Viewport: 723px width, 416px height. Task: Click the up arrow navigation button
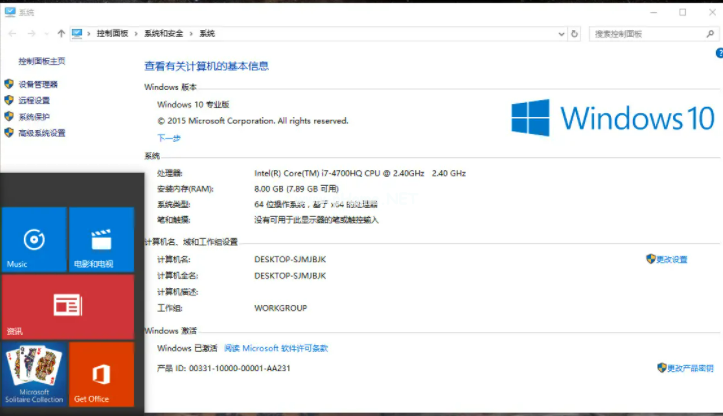tap(61, 33)
